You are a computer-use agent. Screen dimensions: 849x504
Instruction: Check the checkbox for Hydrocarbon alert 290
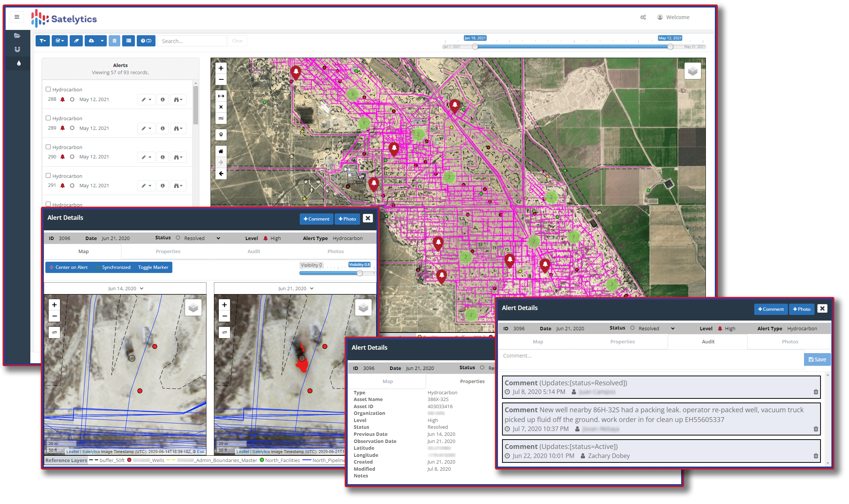48,147
